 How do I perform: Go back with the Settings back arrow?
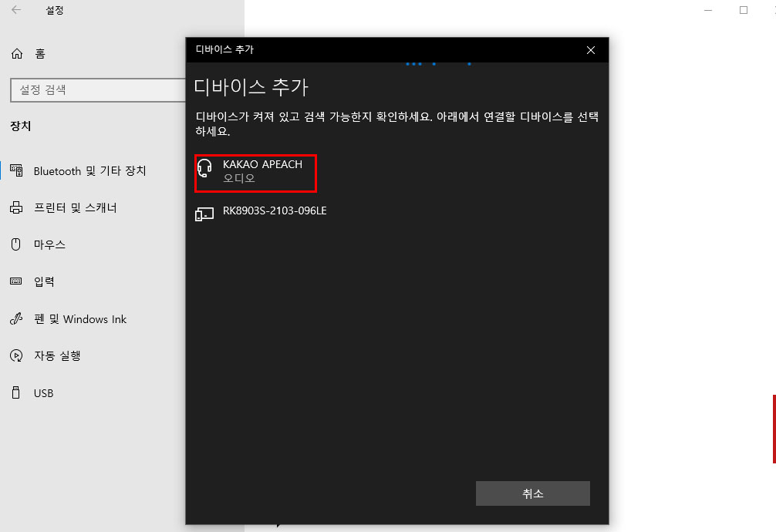tap(16, 10)
